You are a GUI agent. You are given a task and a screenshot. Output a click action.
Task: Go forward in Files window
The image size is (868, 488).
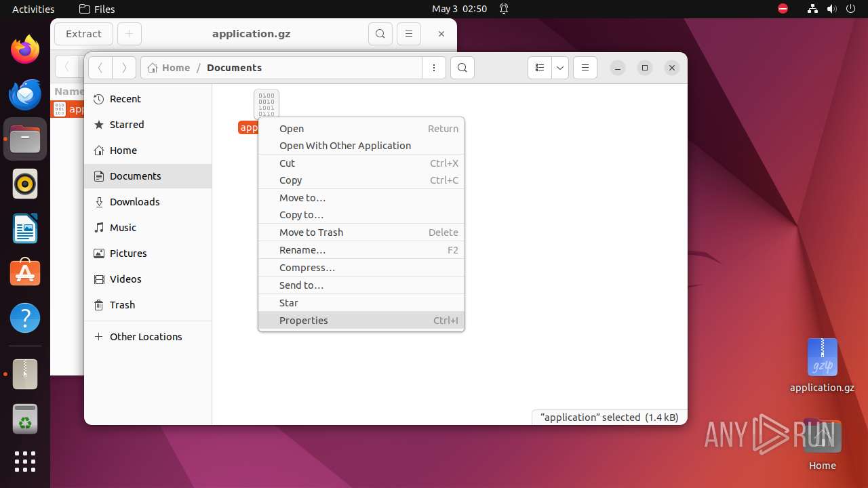click(123, 68)
